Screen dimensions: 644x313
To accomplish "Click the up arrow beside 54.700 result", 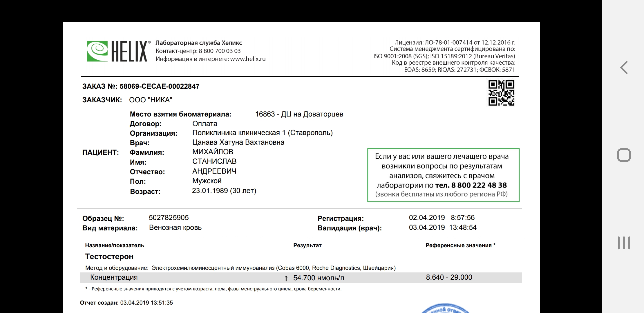I will (286, 278).
